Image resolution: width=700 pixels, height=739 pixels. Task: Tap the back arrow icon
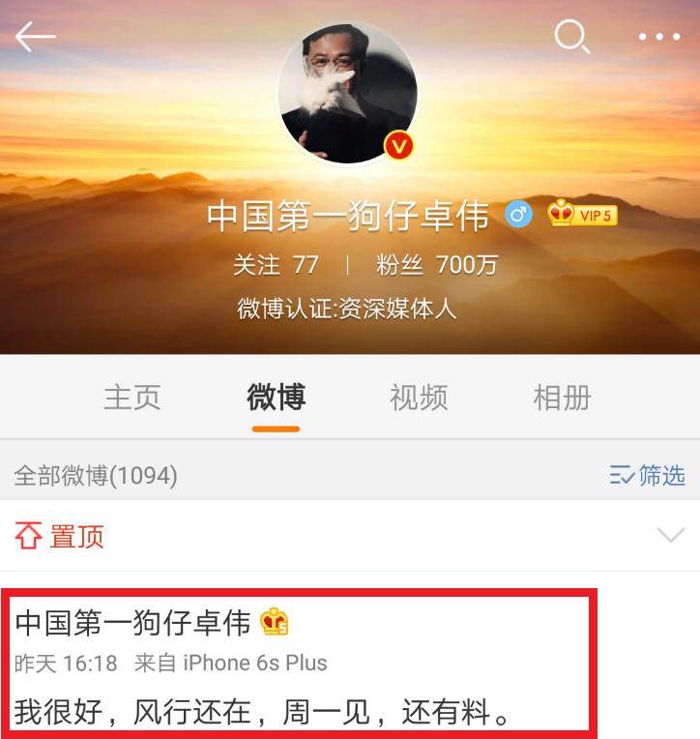(36, 37)
